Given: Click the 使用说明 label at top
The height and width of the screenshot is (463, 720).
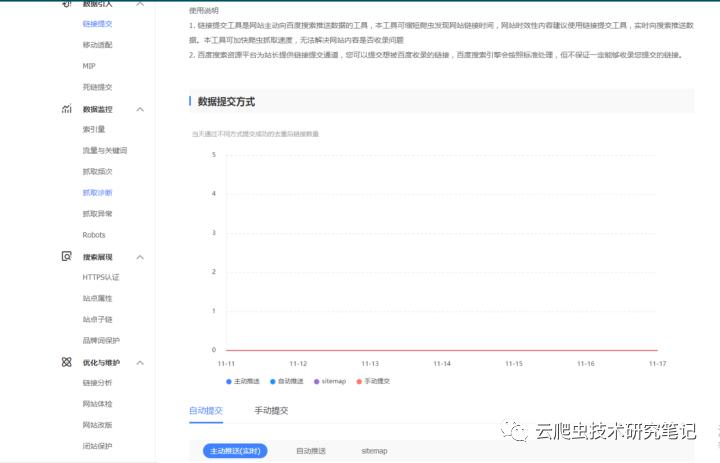Looking at the screenshot, I should click(204, 11).
